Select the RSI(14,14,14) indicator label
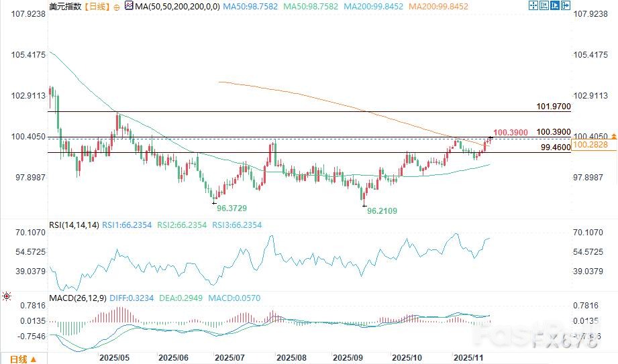The width and height of the screenshot is (618, 364). (74, 226)
